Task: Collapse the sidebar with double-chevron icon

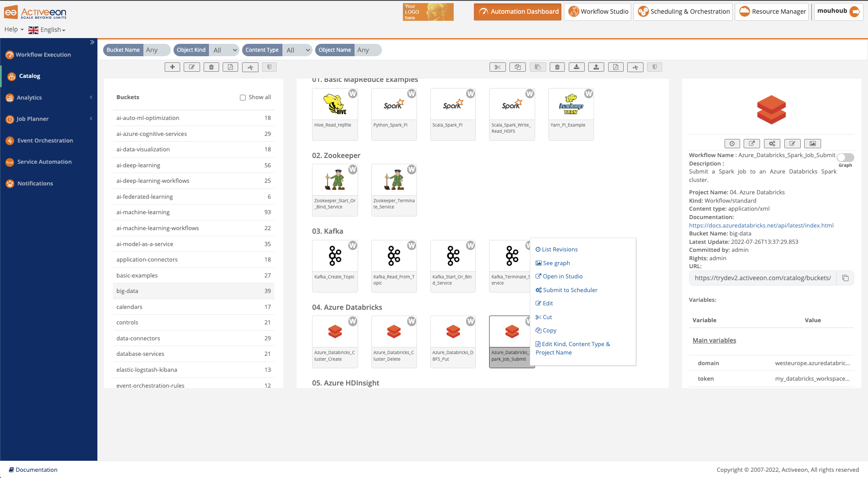Action: (x=92, y=42)
